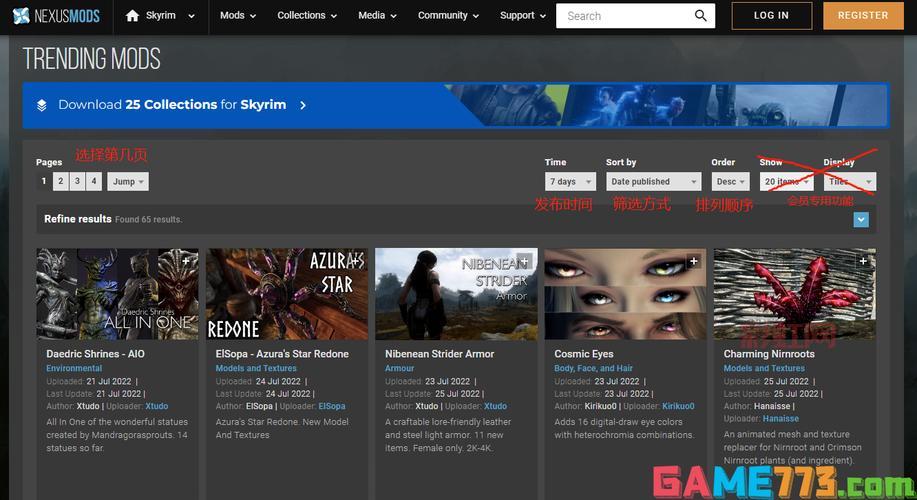The width and height of the screenshot is (917, 500).
Task: Open the Display Tiles dropdown
Action: click(x=850, y=181)
